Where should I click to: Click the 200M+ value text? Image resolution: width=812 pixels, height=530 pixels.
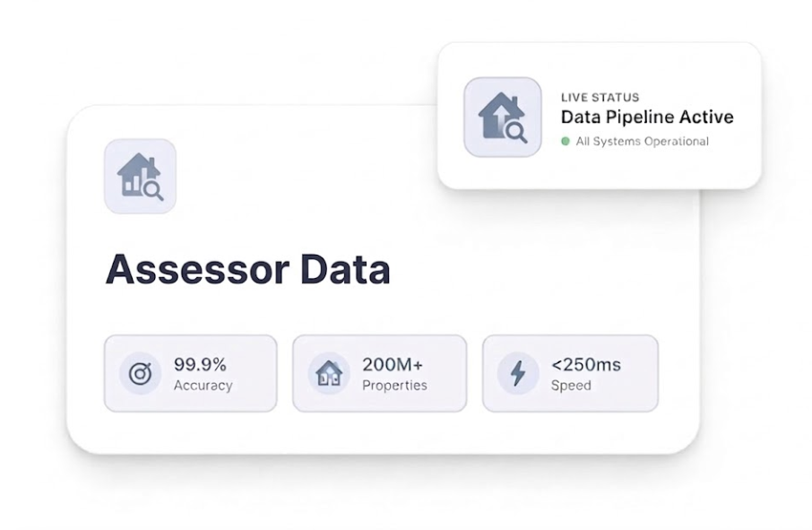coord(393,364)
